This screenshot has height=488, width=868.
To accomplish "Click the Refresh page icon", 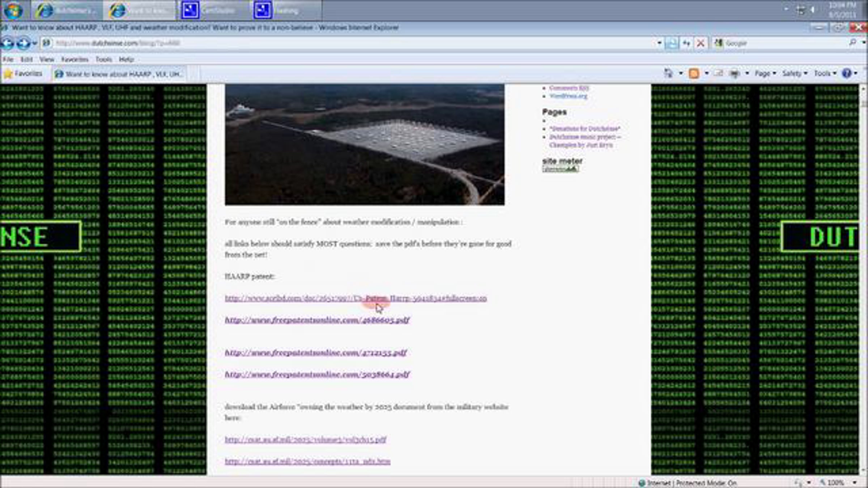I will 686,43.
